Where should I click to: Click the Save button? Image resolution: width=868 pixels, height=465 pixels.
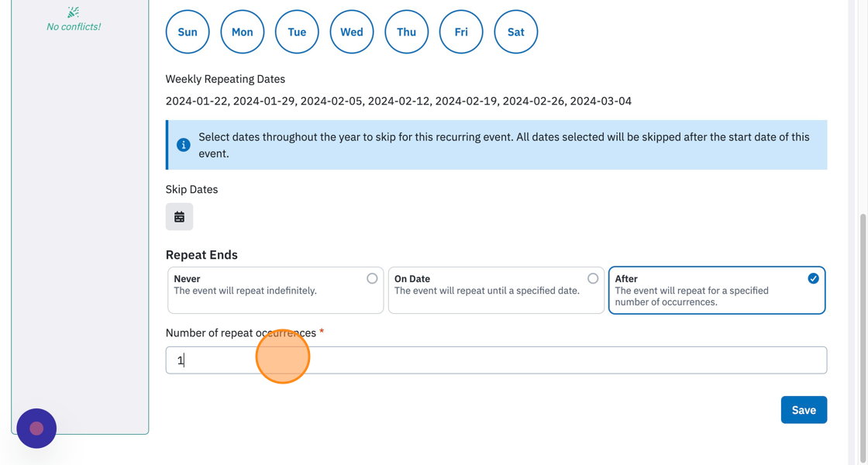pyautogui.click(x=804, y=410)
